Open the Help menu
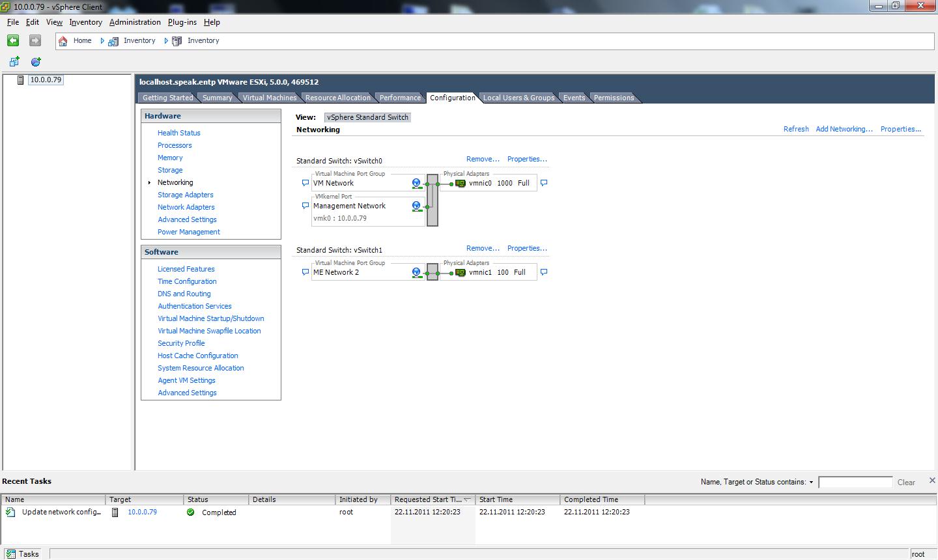The image size is (938, 560). (x=212, y=22)
